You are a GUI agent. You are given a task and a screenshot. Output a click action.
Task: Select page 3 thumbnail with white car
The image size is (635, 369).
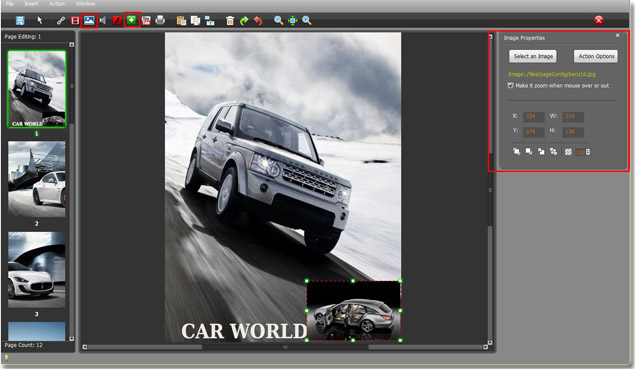36,270
